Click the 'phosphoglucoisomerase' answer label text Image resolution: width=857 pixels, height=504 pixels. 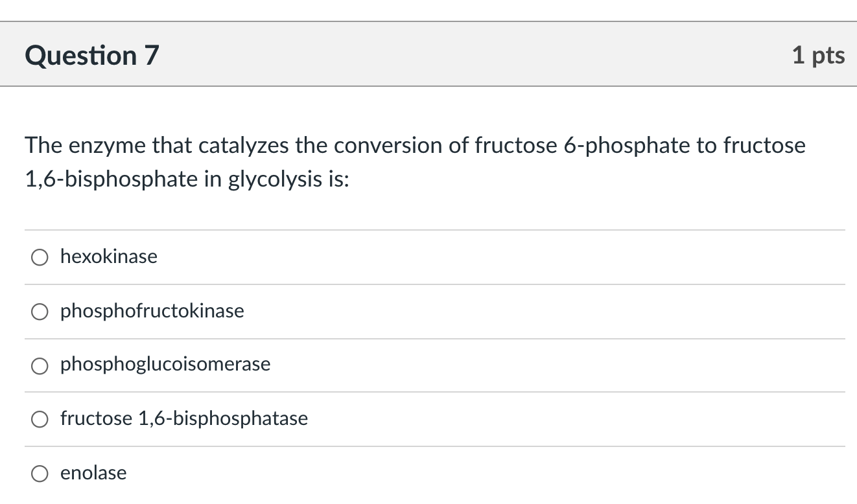165,364
